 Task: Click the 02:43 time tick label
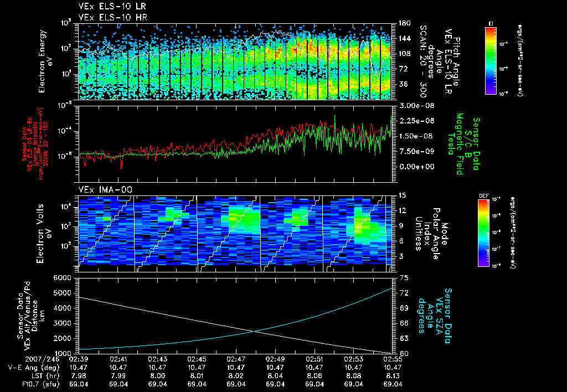158,359
